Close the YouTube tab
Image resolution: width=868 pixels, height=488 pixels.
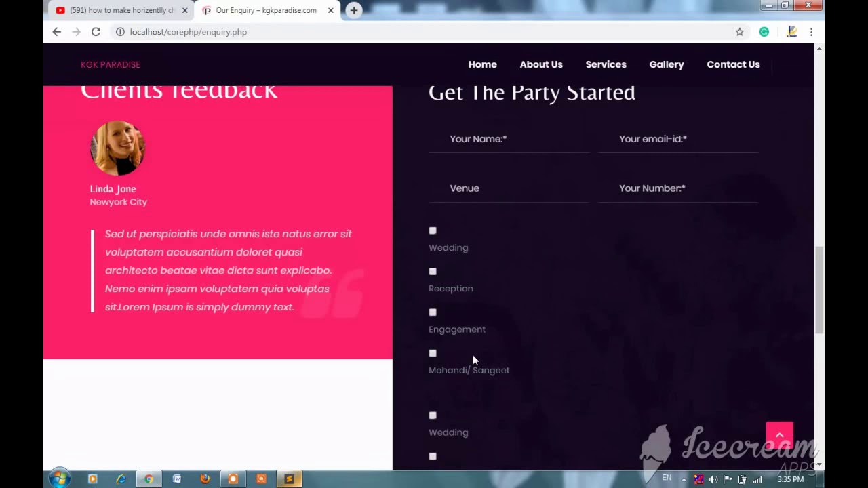pos(184,10)
